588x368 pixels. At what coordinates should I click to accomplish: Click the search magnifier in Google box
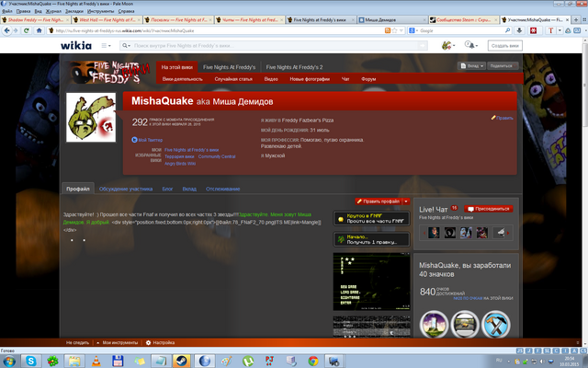coord(507,30)
